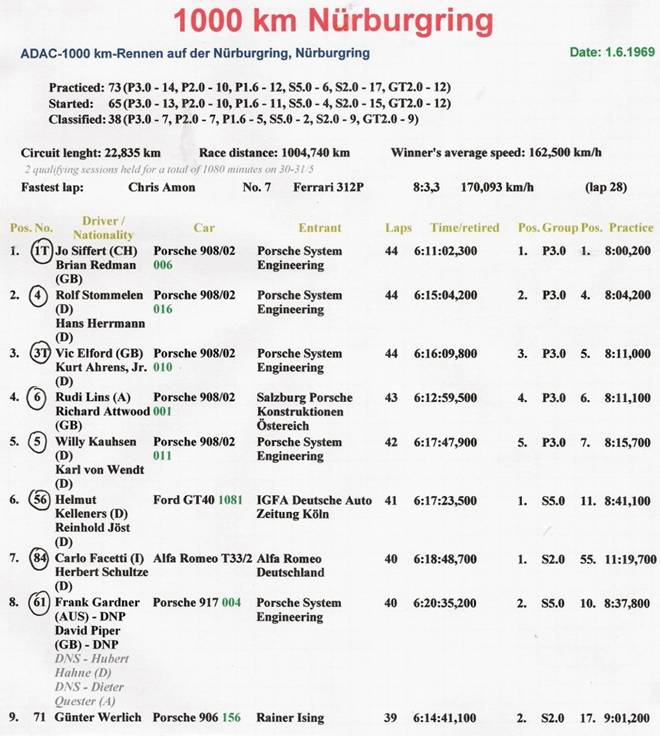Click entrant "Rainer Ising"
The height and width of the screenshot is (736, 660).
pos(290,718)
